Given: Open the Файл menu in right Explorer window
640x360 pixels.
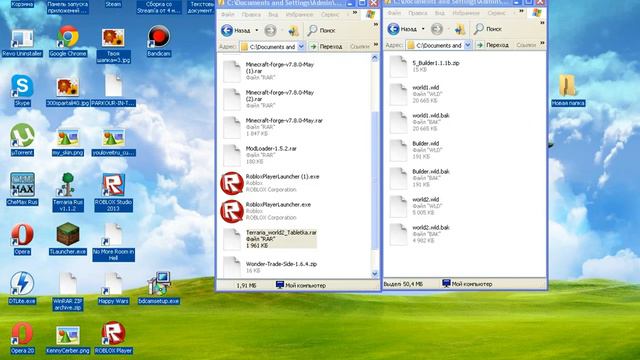Looking at the screenshot, I should point(394,13).
